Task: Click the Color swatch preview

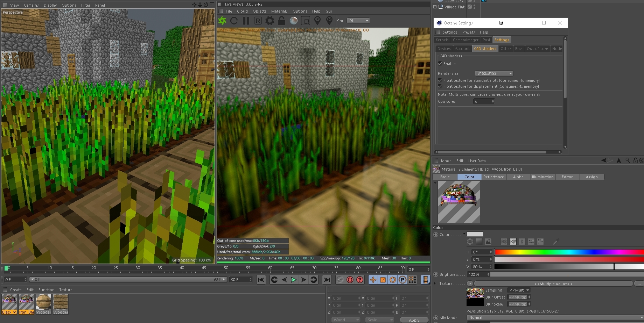Action: click(475, 234)
